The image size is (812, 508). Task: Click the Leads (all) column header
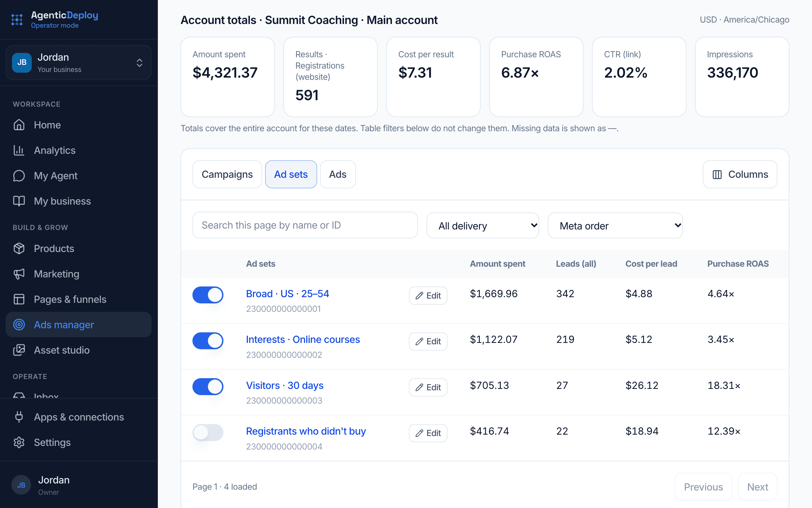tap(576, 264)
